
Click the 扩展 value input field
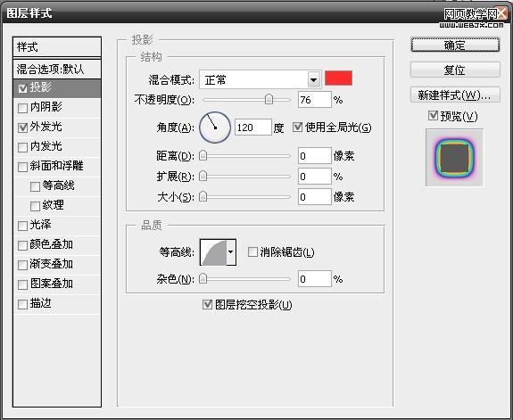pos(315,177)
